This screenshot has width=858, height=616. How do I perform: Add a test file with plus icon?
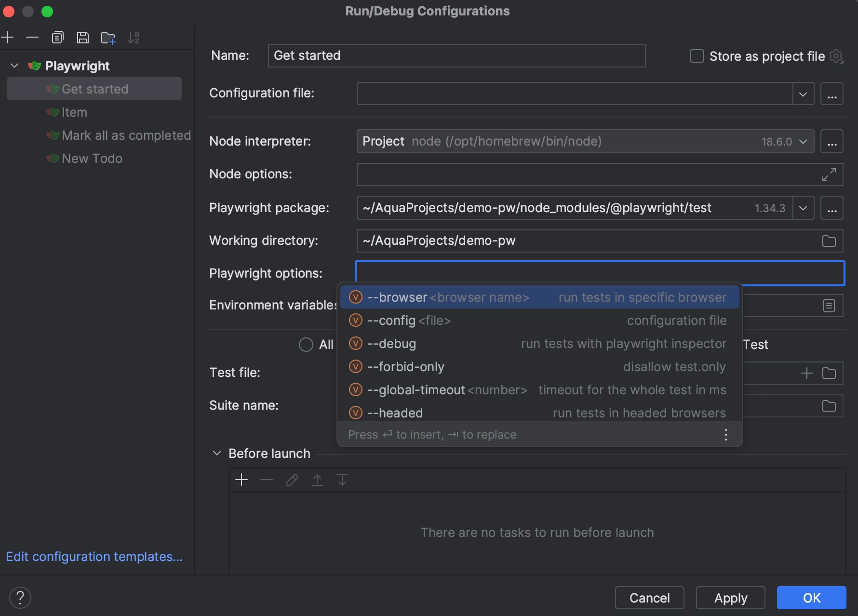click(806, 373)
